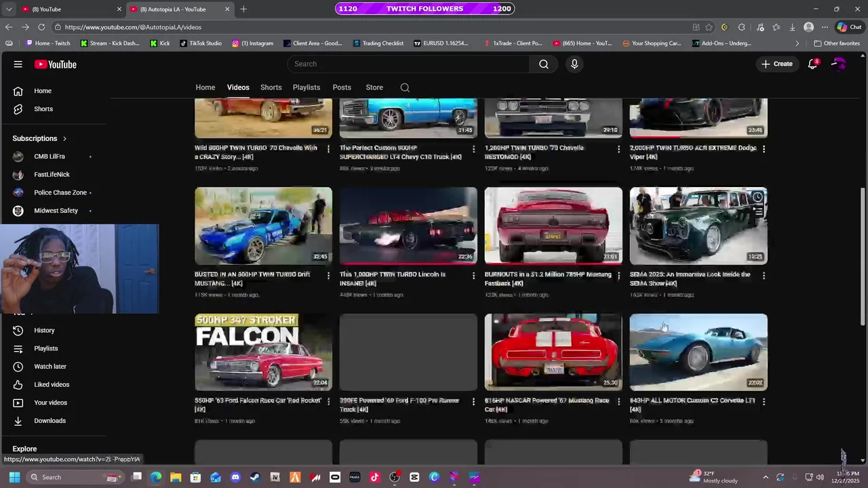This screenshot has height=488, width=868.
Task: Open options for BURNOUTS Mustang Fastback video
Action: click(618, 275)
